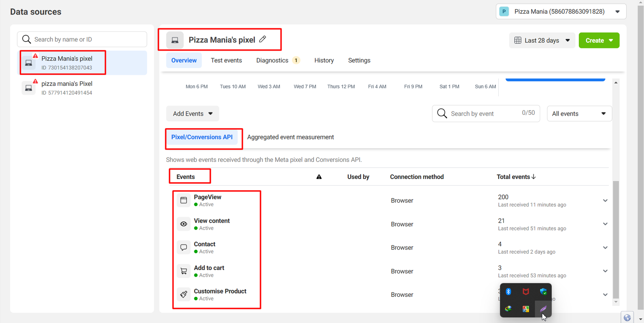Expand the Add to cart row chevron
This screenshot has height=323, width=644.
[605, 271]
